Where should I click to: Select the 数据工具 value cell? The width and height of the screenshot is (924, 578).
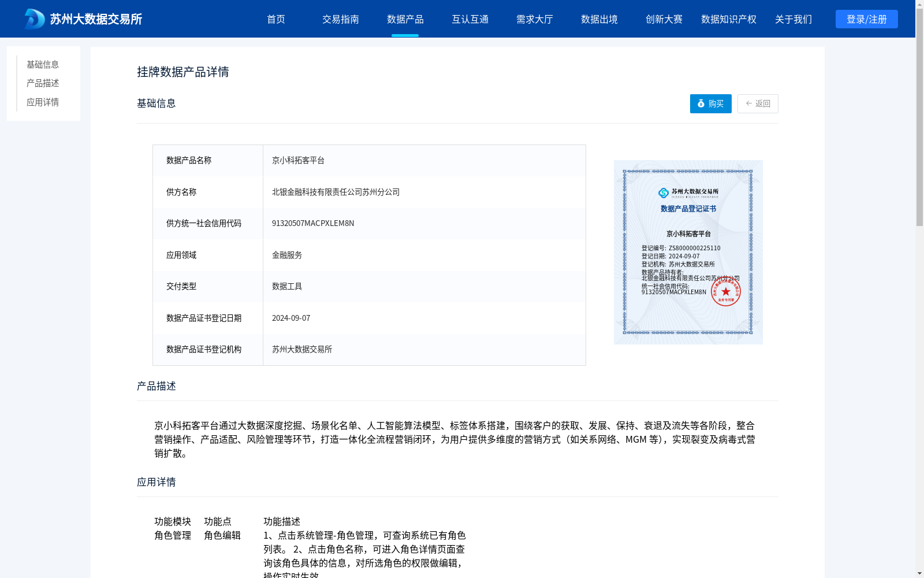(287, 286)
